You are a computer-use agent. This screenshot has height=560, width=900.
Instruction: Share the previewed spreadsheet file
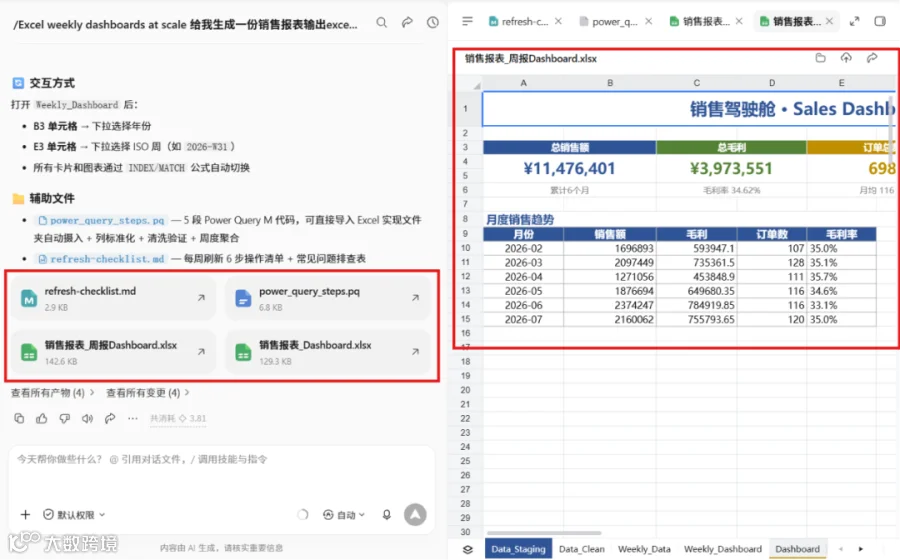coord(872,58)
